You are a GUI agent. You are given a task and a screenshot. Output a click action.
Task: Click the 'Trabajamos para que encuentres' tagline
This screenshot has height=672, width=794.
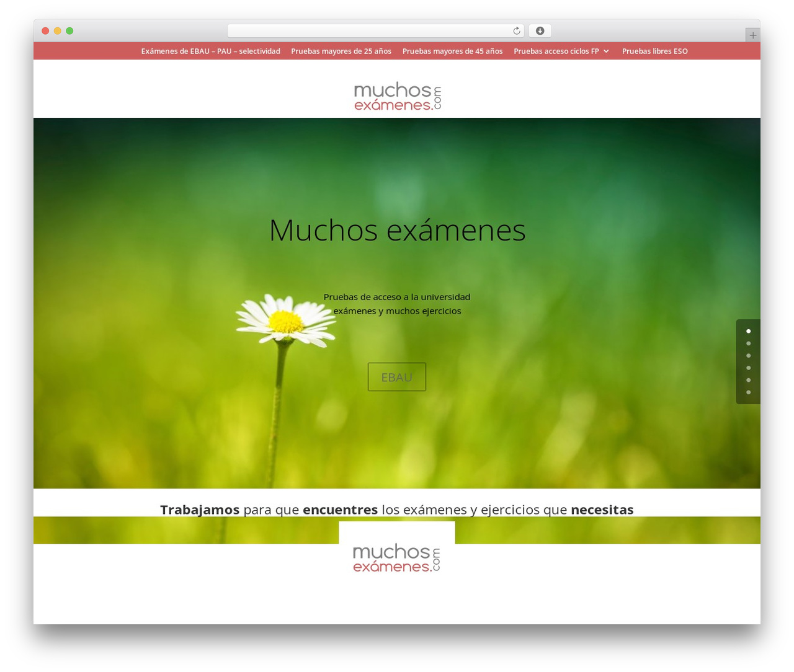coord(397,510)
